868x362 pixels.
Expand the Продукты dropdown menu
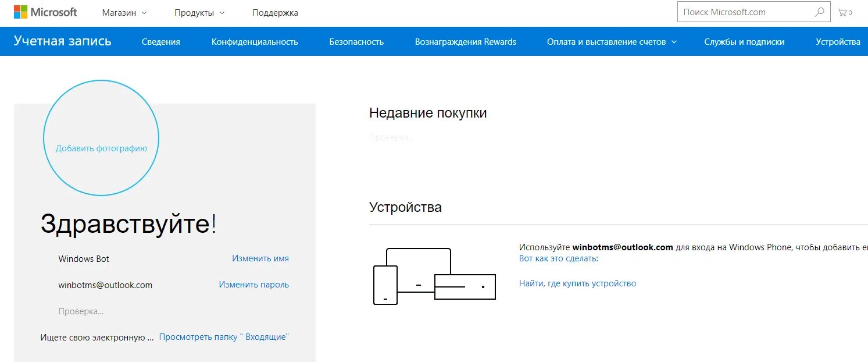point(199,12)
